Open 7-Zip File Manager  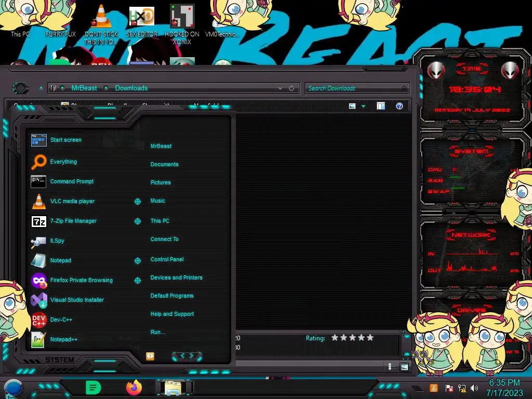click(64, 221)
